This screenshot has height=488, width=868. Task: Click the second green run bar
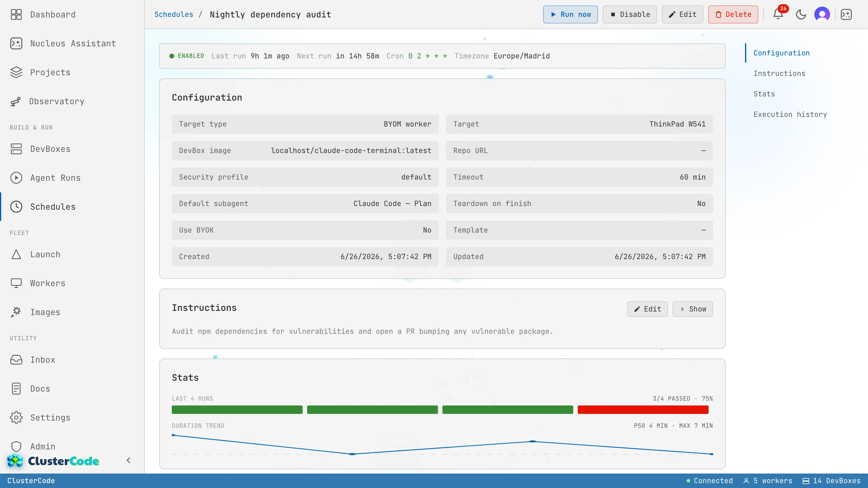click(372, 410)
